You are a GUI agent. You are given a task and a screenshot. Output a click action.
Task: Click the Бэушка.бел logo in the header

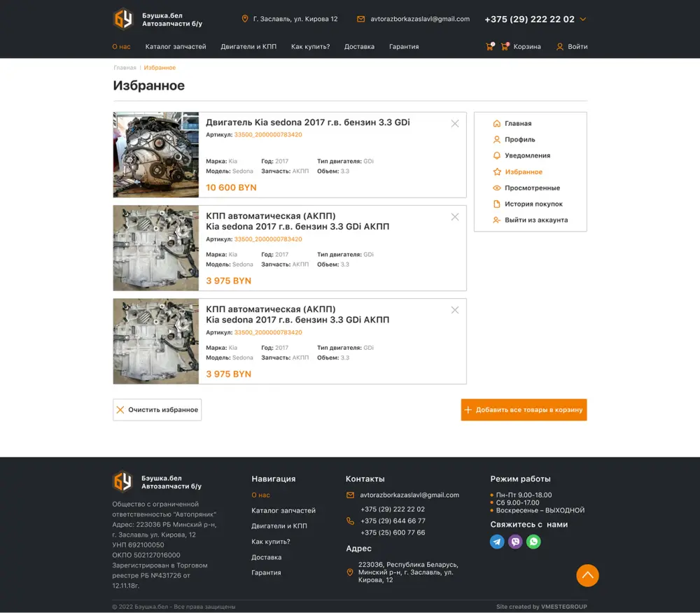(122, 19)
